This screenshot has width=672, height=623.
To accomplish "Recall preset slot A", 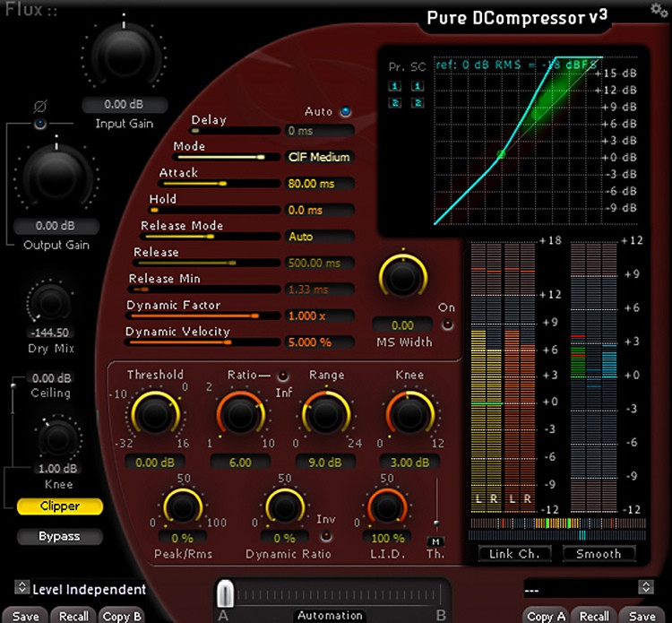I will tap(73, 616).
